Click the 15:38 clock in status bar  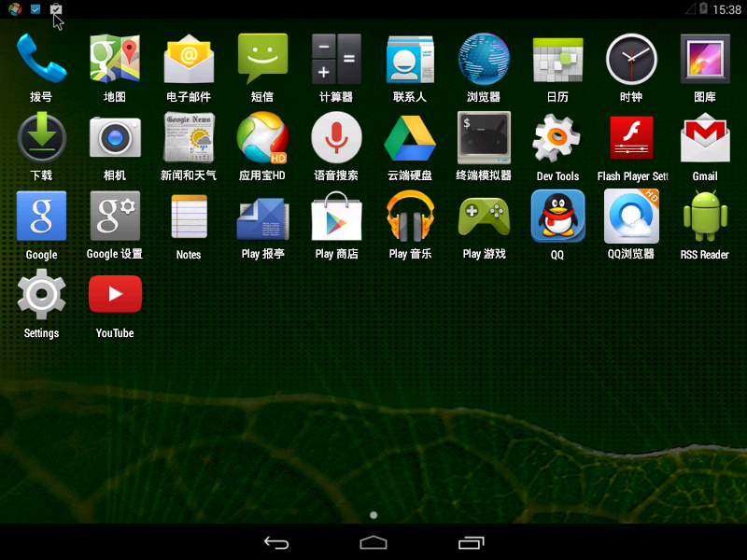[x=727, y=9]
